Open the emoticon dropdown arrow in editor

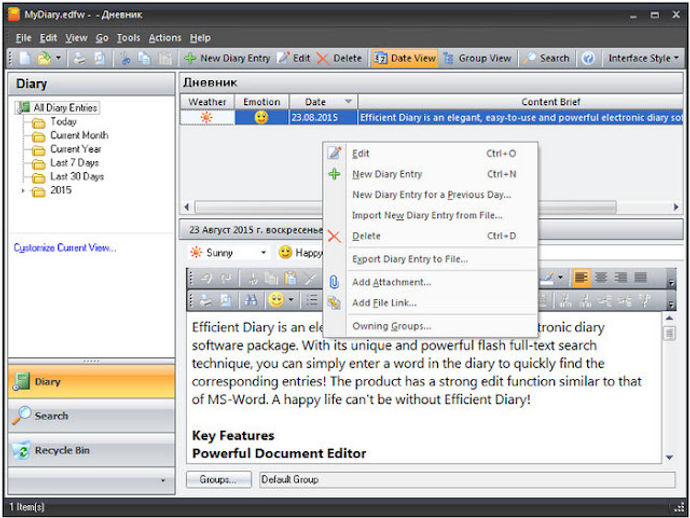pyautogui.click(x=291, y=301)
